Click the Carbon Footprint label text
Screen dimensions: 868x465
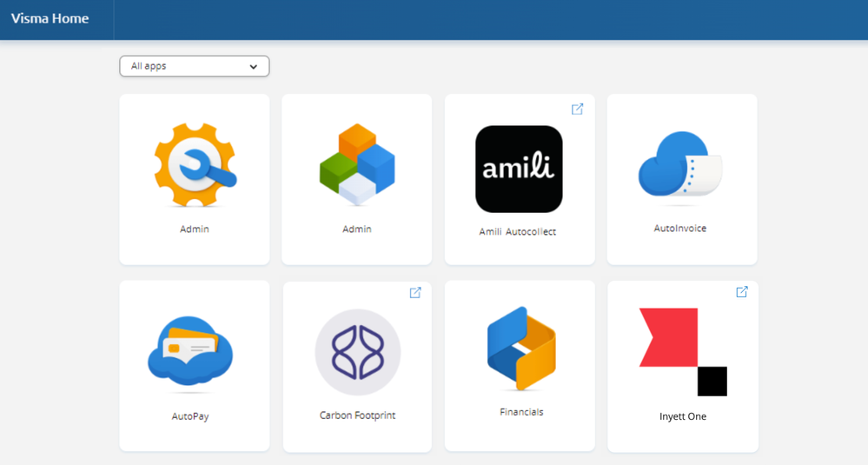(x=358, y=415)
